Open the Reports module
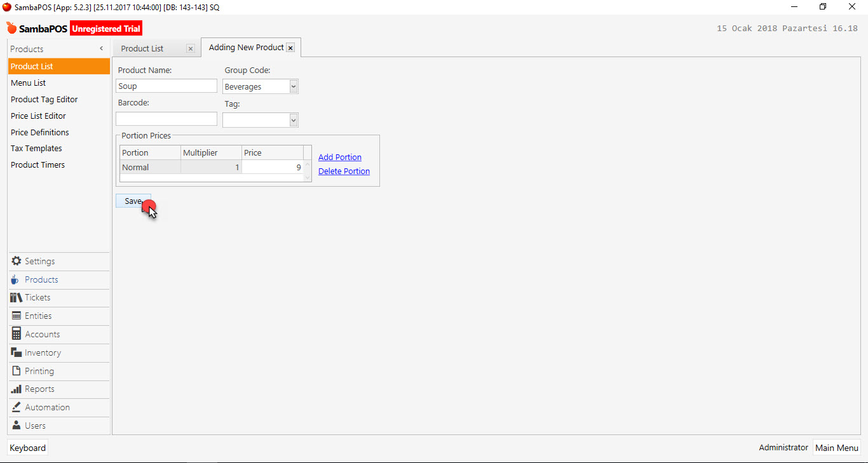Viewport: 868px width, 463px height. click(38, 389)
